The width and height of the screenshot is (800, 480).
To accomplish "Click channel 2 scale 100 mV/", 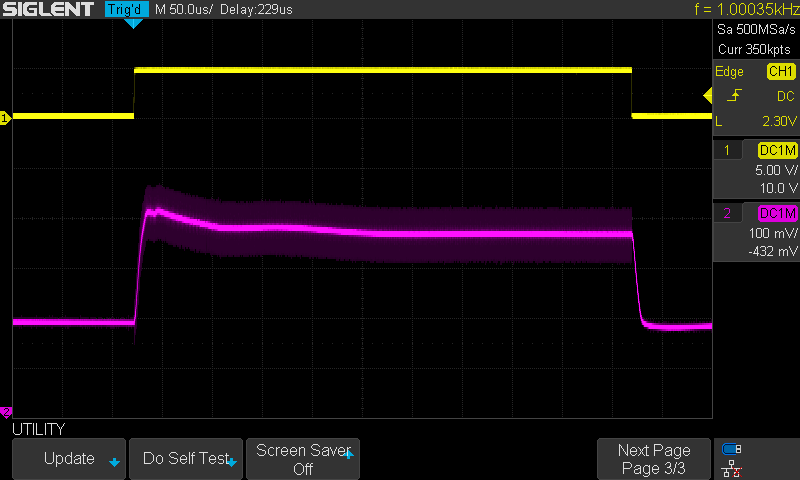I will tap(773, 233).
